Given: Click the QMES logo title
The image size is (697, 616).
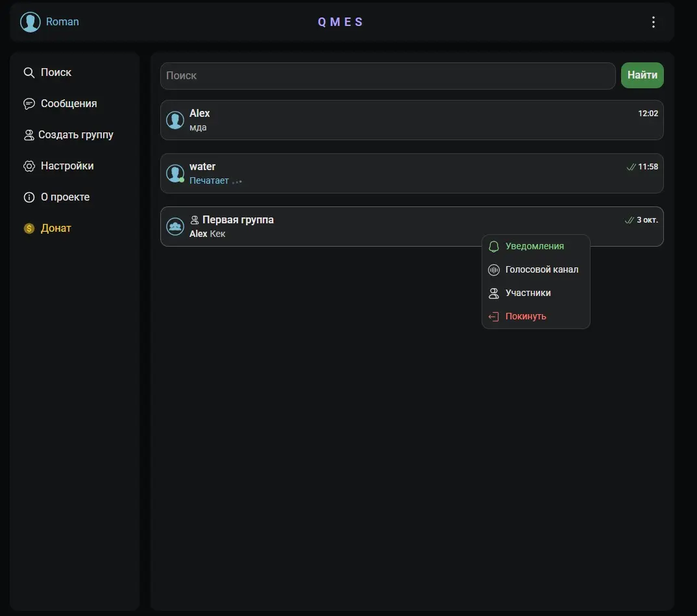Looking at the screenshot, I should (341, 22).
